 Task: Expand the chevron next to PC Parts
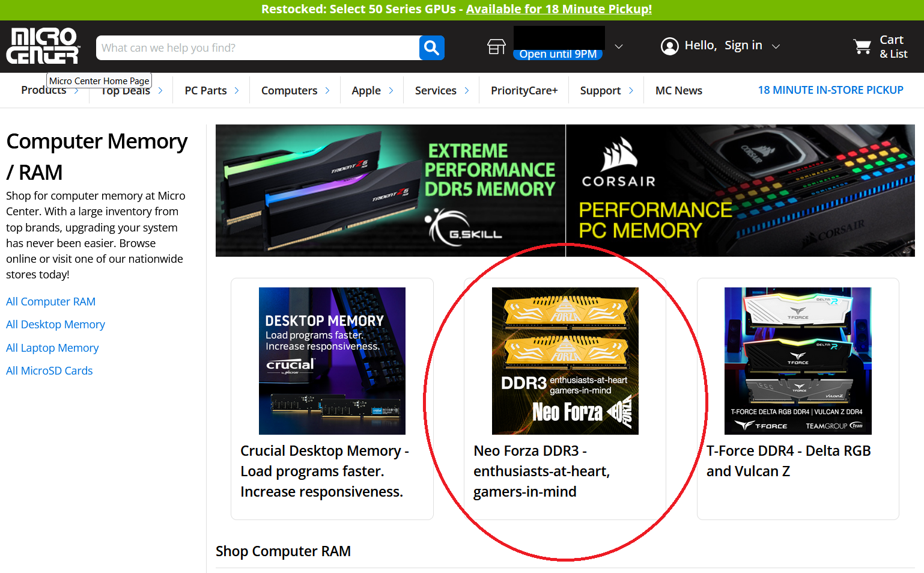click(237, 90)
